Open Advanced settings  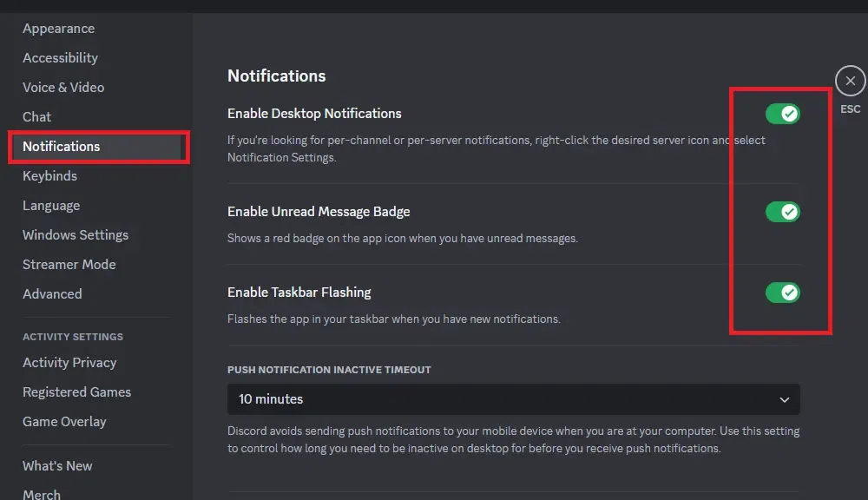52,294
